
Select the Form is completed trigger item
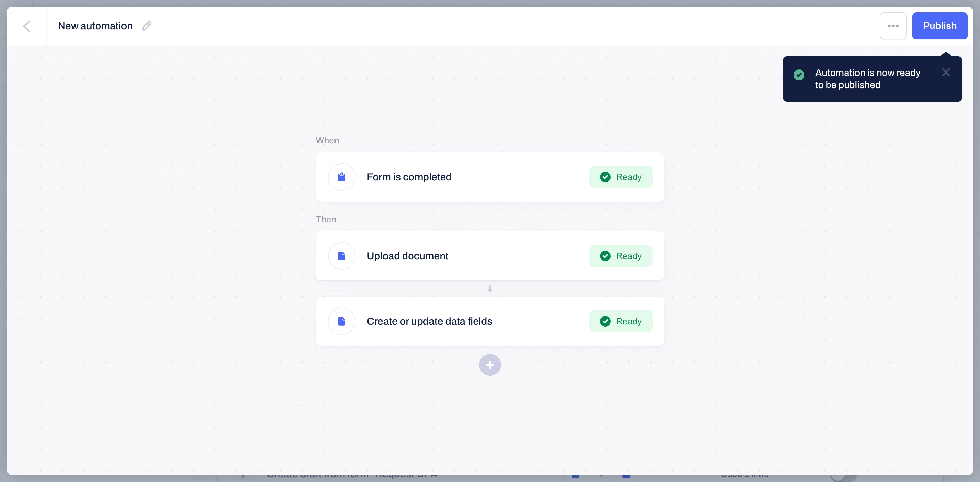tap(490, 176)
